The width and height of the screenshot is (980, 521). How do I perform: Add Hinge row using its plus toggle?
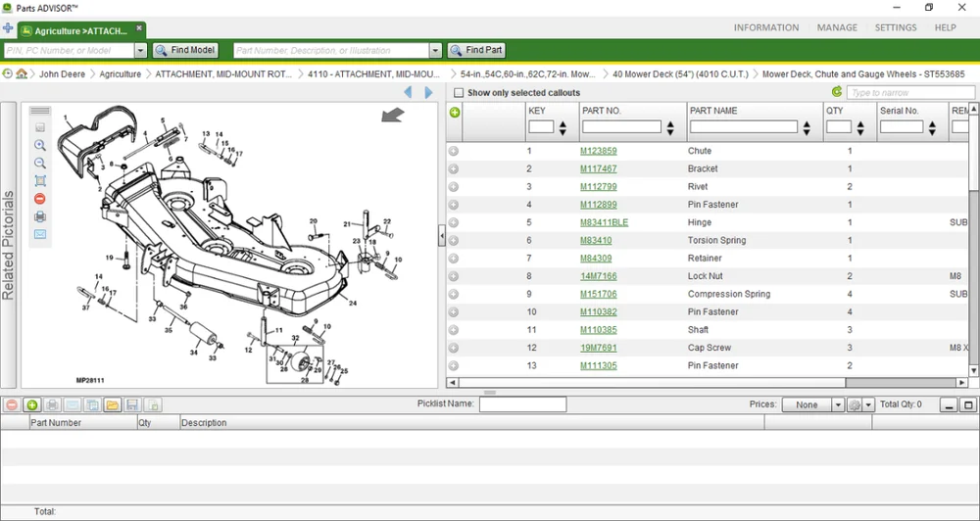tap(454, 222)
